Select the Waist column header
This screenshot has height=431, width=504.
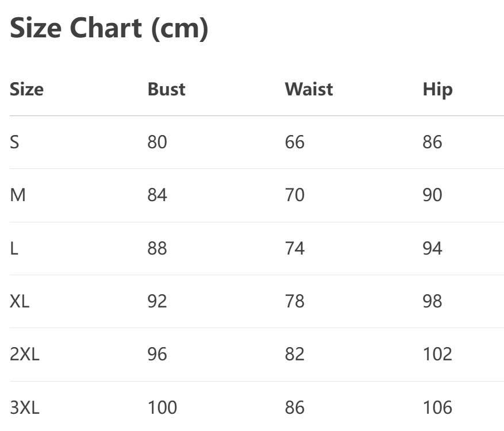coord(309,90)
